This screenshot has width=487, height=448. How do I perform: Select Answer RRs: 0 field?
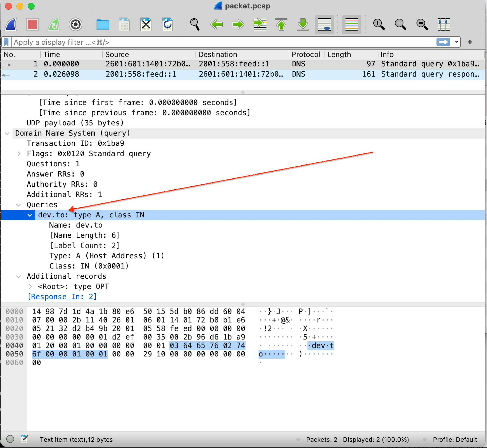tap(55, 174)
